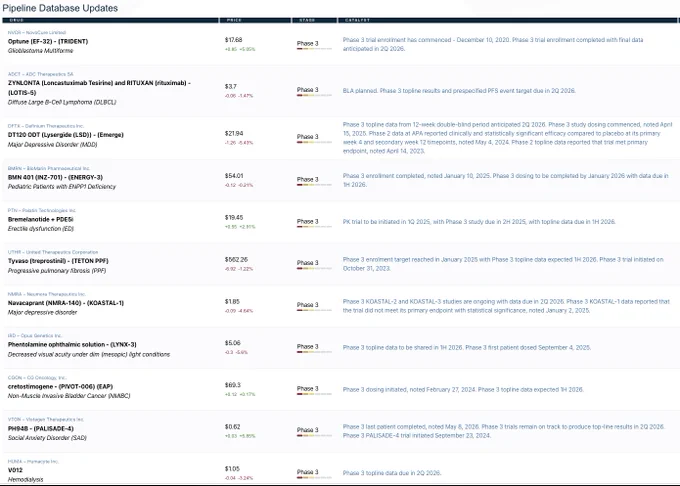The width and height of the screenshot is (680, 486).
Task: Open Bremelanotide catalyst 'PK trial to be initiated'
Action: (x=479, y=222)
